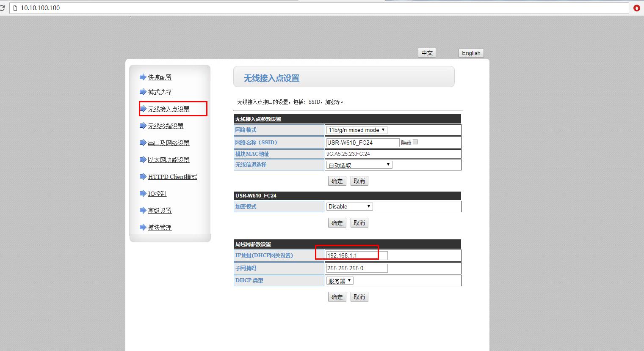Open the DHCP 类型 dropdown
Viewport: 644px width, 351px height.
[x=340, y=281]
